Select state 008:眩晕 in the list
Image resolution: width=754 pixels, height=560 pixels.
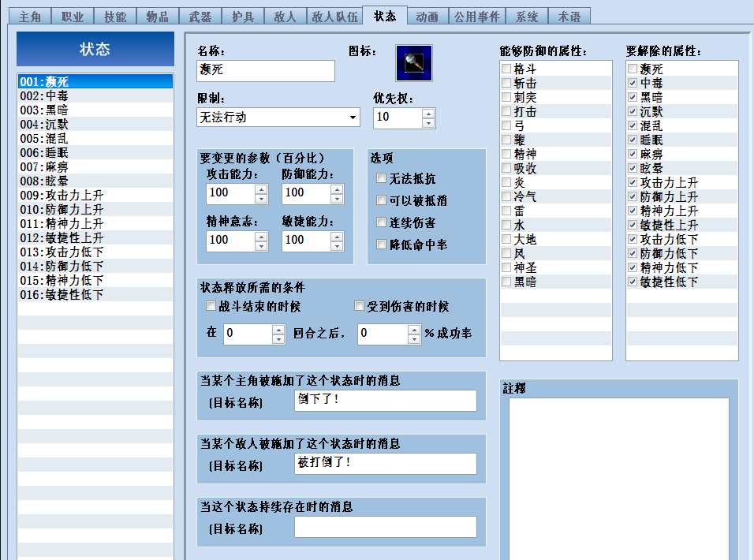point(95,181)
